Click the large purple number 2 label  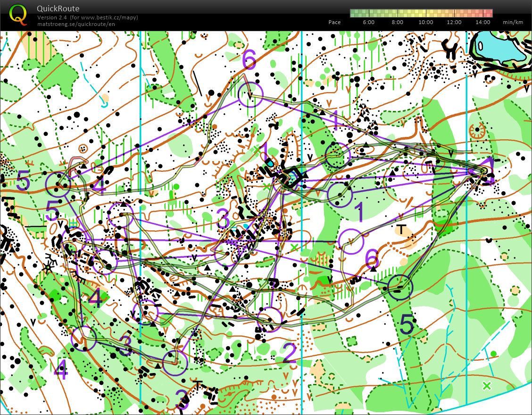[x=289, y=354]
